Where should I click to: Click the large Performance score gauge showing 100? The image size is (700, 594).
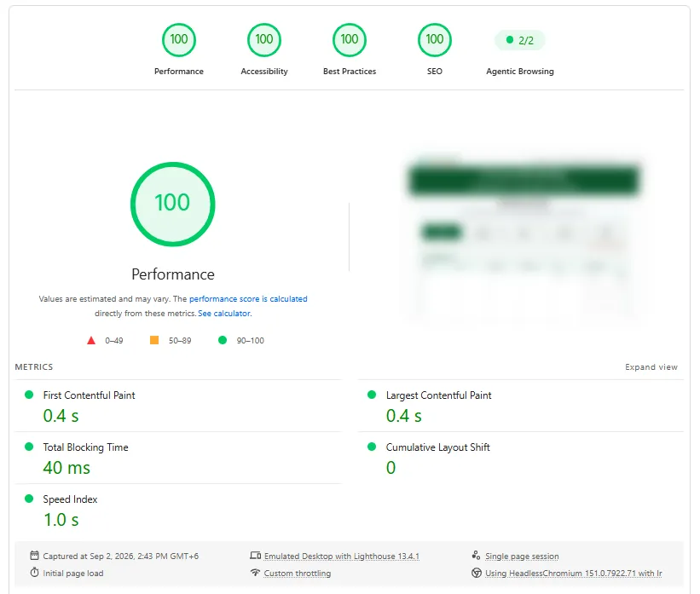[x=173, y=204]
